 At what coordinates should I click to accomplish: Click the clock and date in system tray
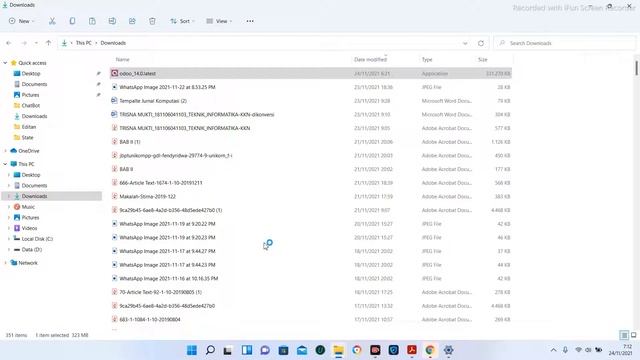pos(621,350)
